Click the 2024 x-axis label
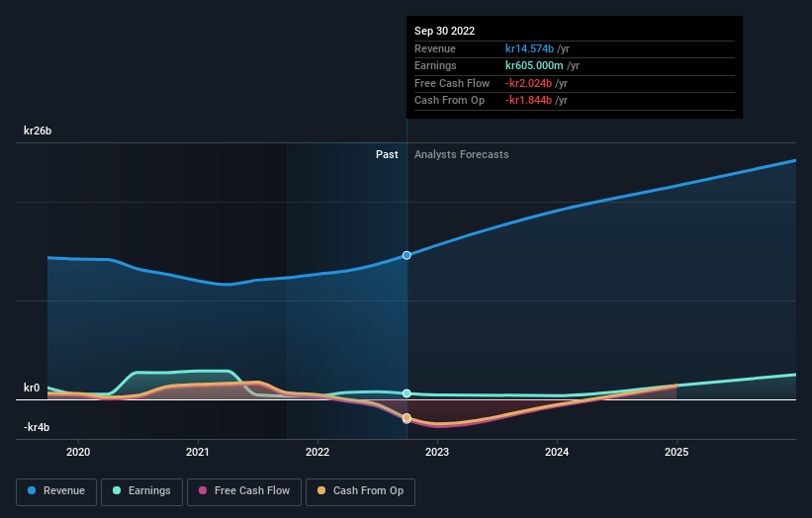Viewport: 812px width, 518px height. click(x=557, y=453)
